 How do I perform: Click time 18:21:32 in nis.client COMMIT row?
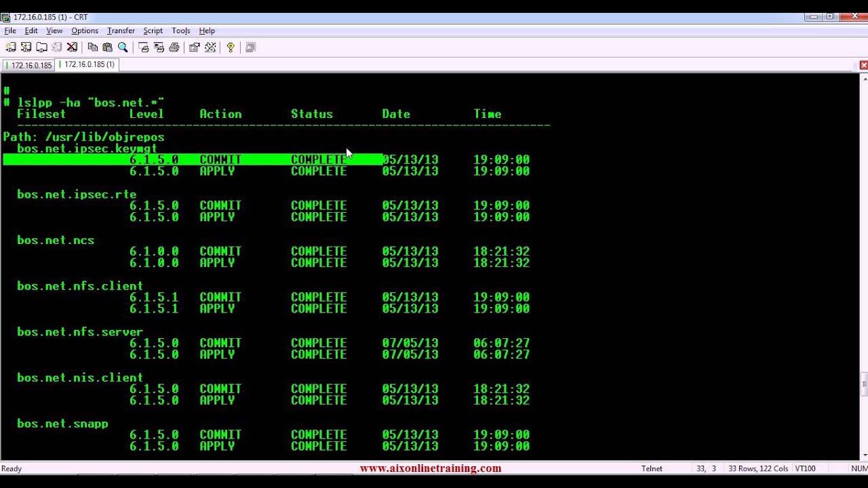(502, 389)
